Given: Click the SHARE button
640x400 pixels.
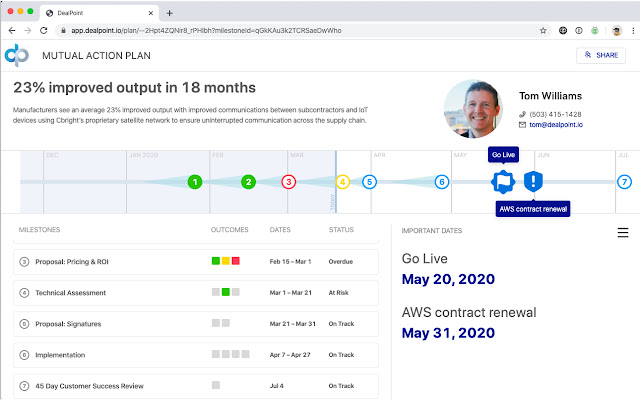Looking at the screenshot, I should (x=601, y=55).
